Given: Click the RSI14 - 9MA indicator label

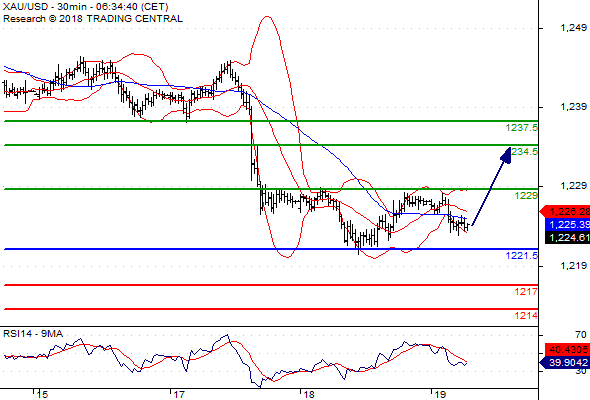Looking at the screenshot, I should click(x=33, y=334).
